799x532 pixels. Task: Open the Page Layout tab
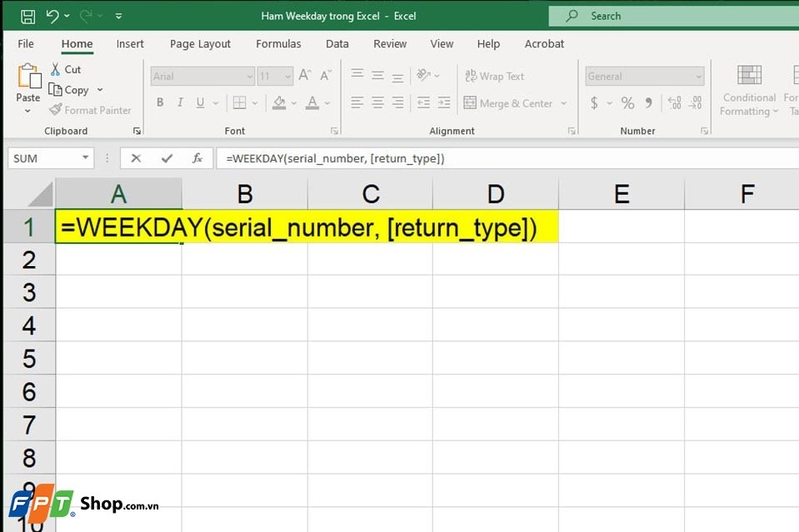(x=200, y=44)
